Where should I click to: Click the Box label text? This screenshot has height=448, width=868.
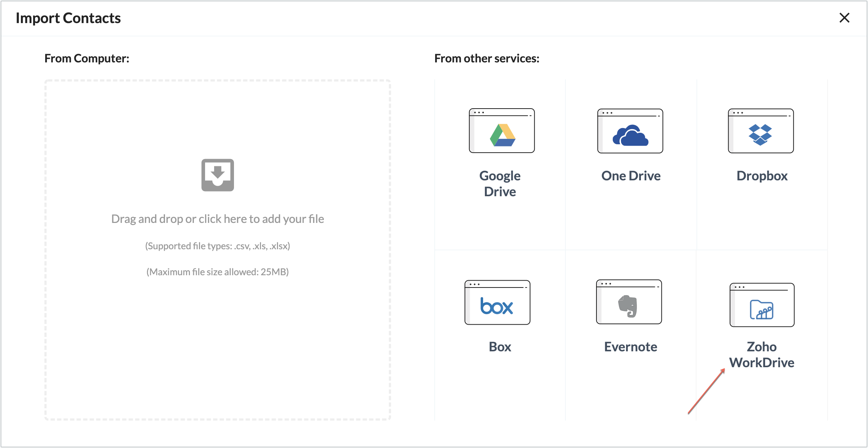500,347
